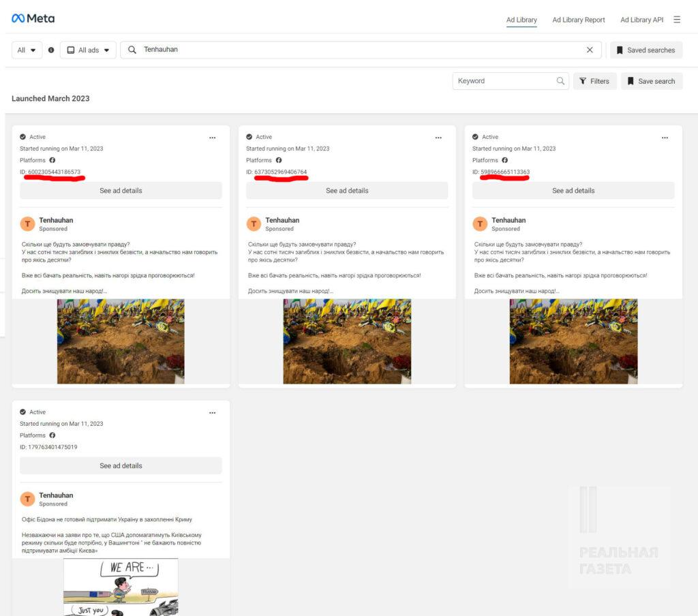
Task: Expand the All location dropdown
Action: pos(27,50)
